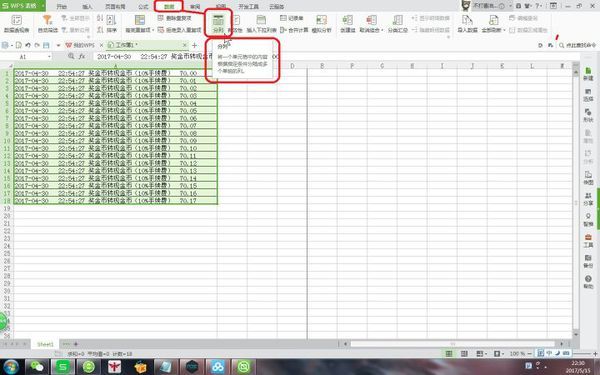The width and height of the screenshot is (600, 375).
Task: Expand the 取消组合 ungroup dropdown arrow
Action: pyautogui.click(x=382, y=30)
